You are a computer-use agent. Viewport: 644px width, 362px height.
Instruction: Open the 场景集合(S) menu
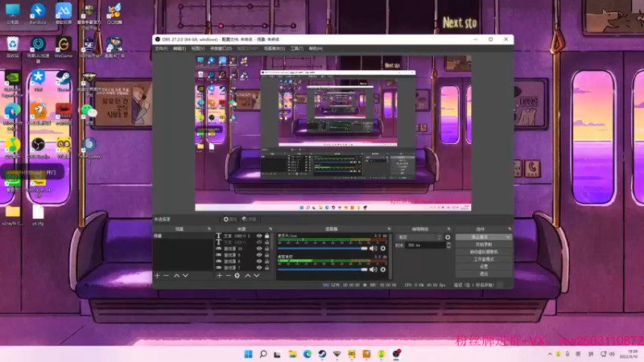pyautogui.click(x=274, y=48)
